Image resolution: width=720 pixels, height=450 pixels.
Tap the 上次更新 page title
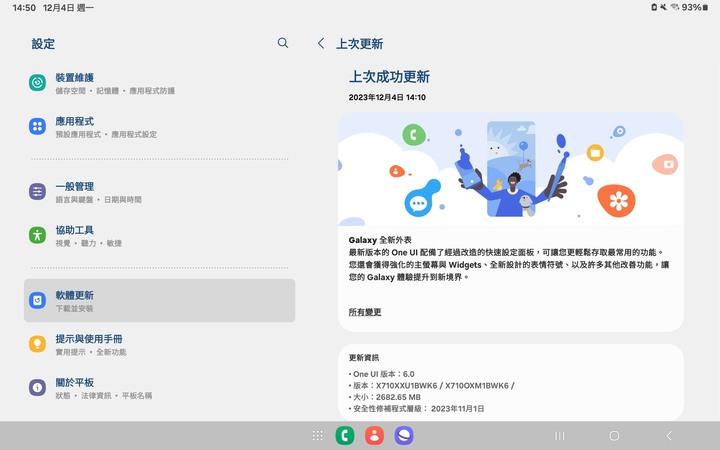(360, 44)
